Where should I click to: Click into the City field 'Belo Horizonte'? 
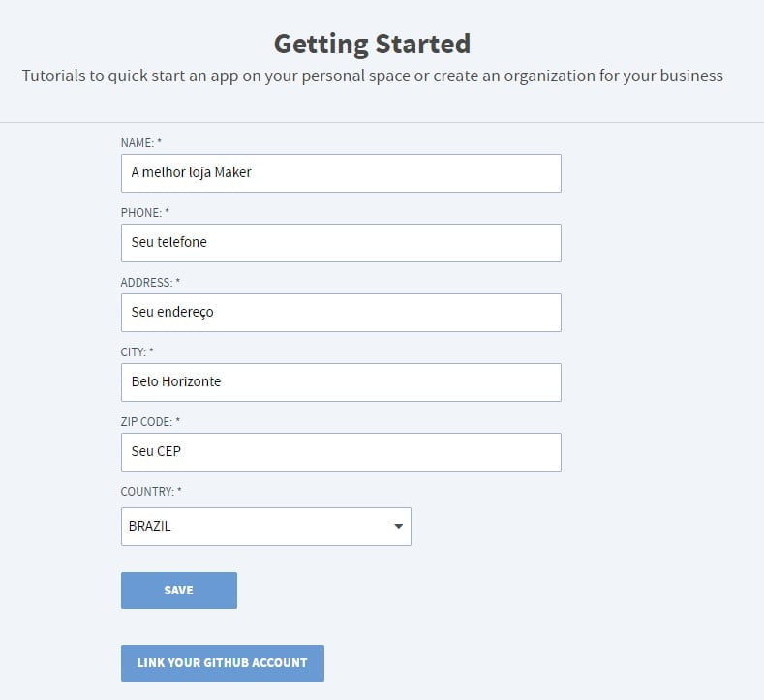click(x=341, y=382)
